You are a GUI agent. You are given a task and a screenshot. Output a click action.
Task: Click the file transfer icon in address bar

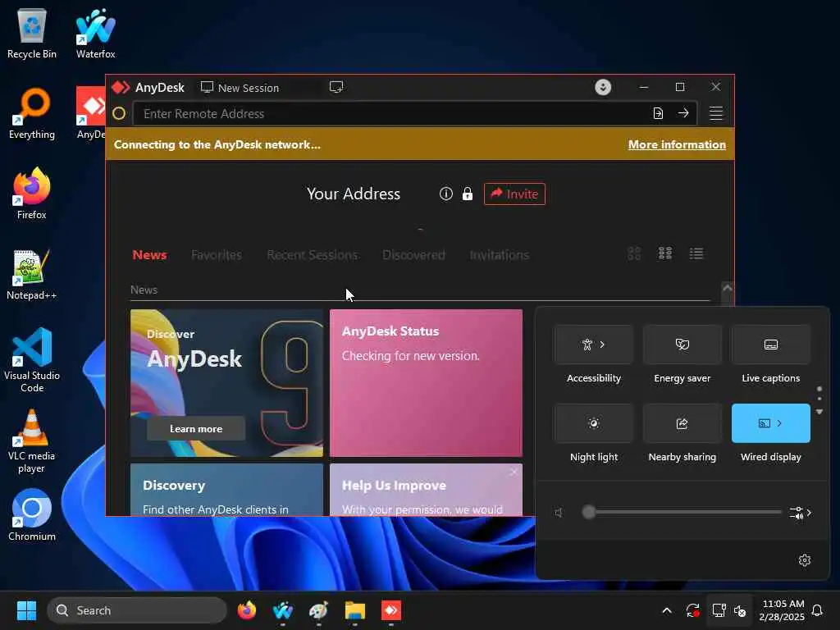658,113
